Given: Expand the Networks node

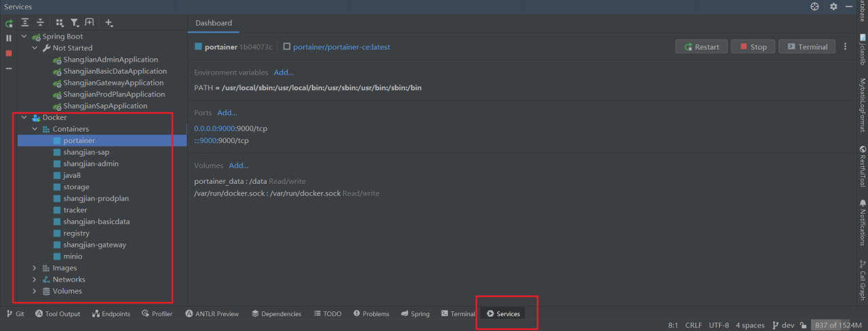Looking at the screenshot, I should pyautogui.click(x=35, y=279).
